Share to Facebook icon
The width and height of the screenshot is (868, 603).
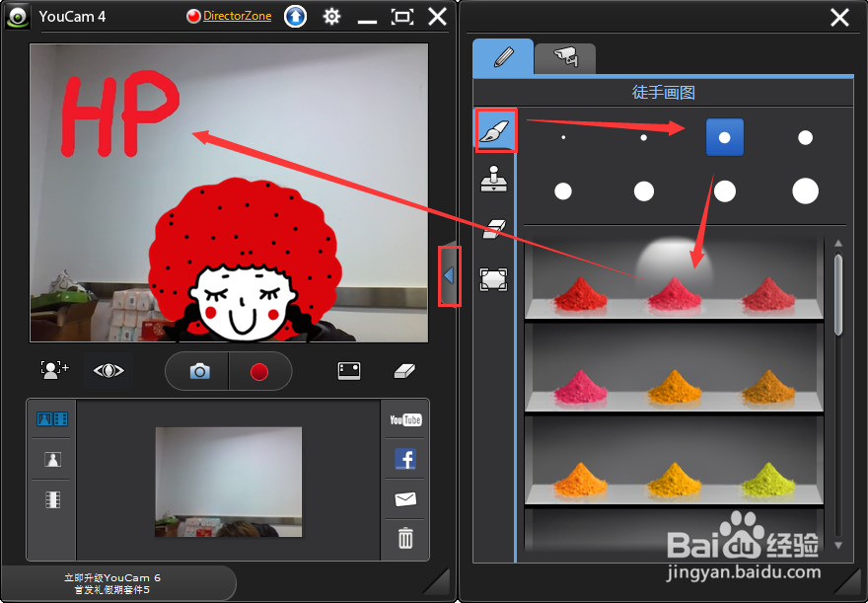pos(404,458)
